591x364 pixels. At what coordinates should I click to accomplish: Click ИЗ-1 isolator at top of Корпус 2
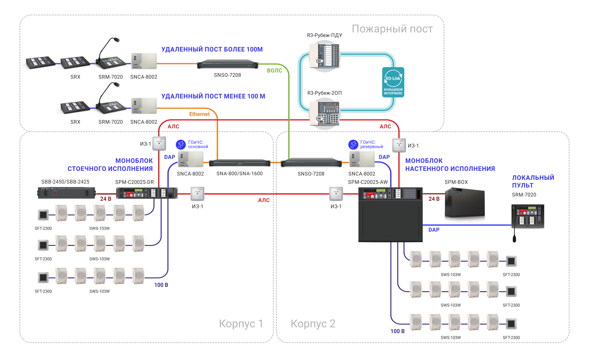coord(399,145)
